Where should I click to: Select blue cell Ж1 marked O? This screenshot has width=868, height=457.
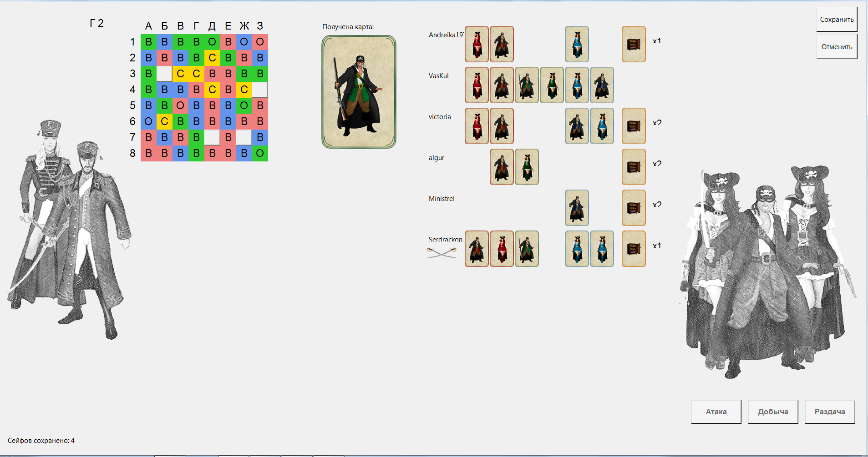click(x=244, y=42)
